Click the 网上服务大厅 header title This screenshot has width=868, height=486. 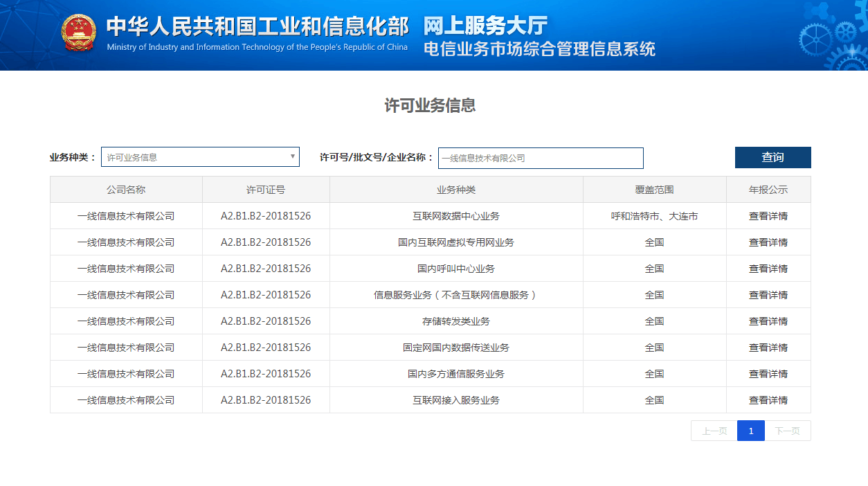pyautogui.click(x=485, y=26)
